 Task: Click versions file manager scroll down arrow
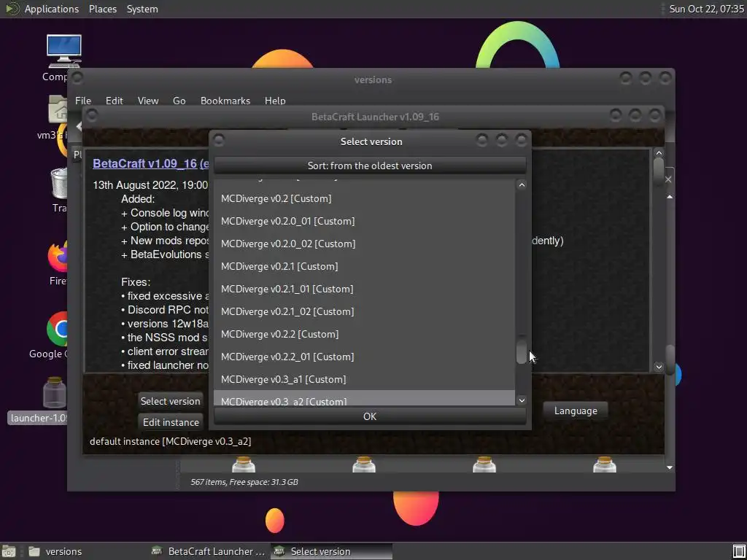tap(670, 467)
